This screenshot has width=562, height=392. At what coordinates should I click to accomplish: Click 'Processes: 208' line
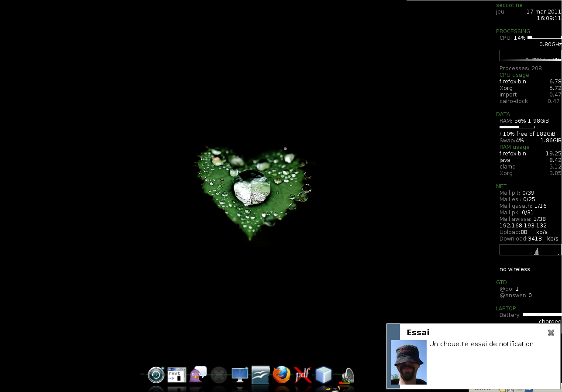[521, 69]
